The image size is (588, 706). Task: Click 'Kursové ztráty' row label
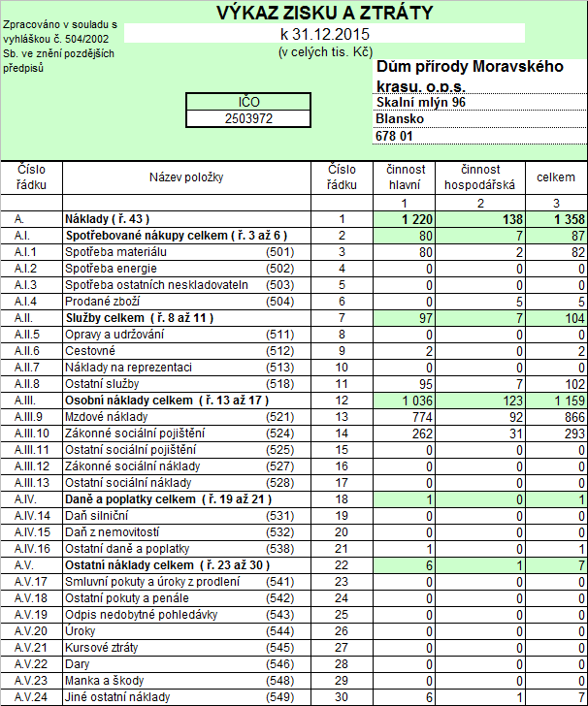tap(101, 649)
